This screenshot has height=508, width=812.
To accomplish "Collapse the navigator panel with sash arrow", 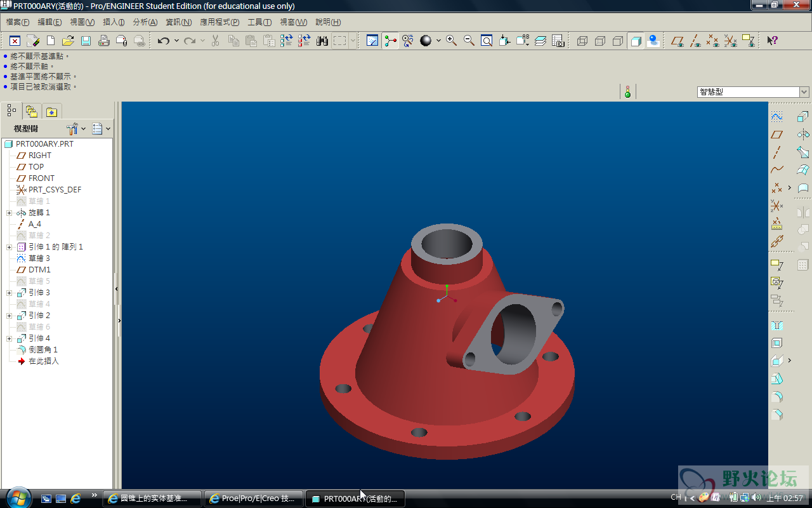I will [117, 289].
